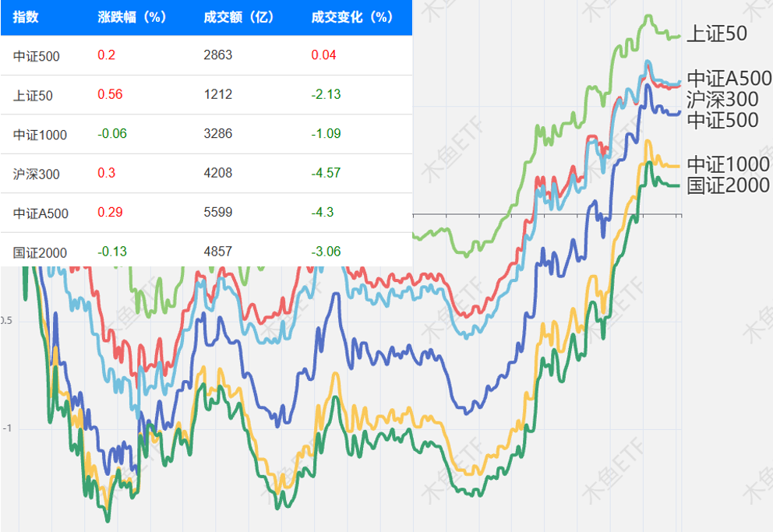
Task: Click the 中证A500 chart line label
Action: pyautogui.click(x=729, y=79)
